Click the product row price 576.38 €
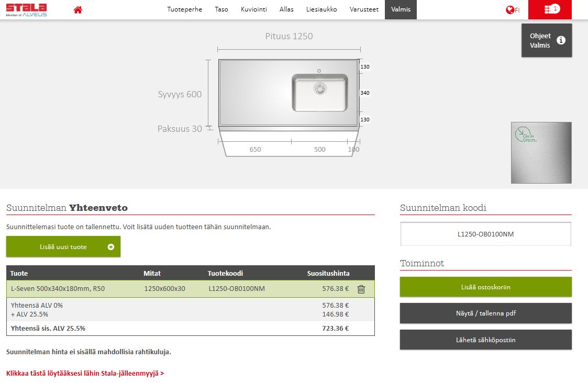This screenshot has width=588, height=383. pos(335,289)
